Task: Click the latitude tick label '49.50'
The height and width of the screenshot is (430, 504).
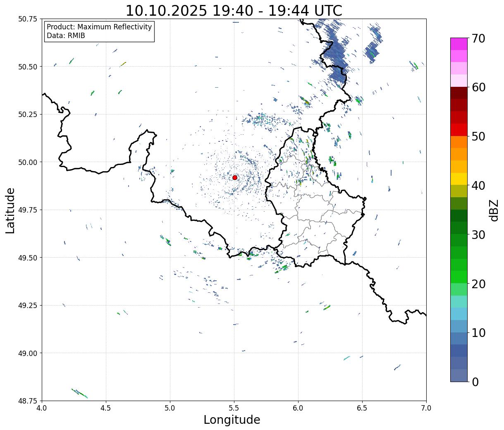Action: tap(28, 258)
